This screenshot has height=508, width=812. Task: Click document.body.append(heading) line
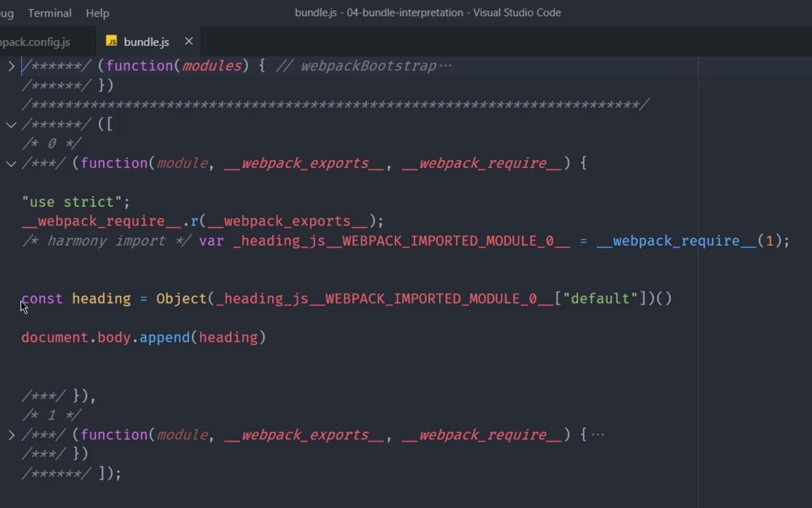[x=144, y=338]
